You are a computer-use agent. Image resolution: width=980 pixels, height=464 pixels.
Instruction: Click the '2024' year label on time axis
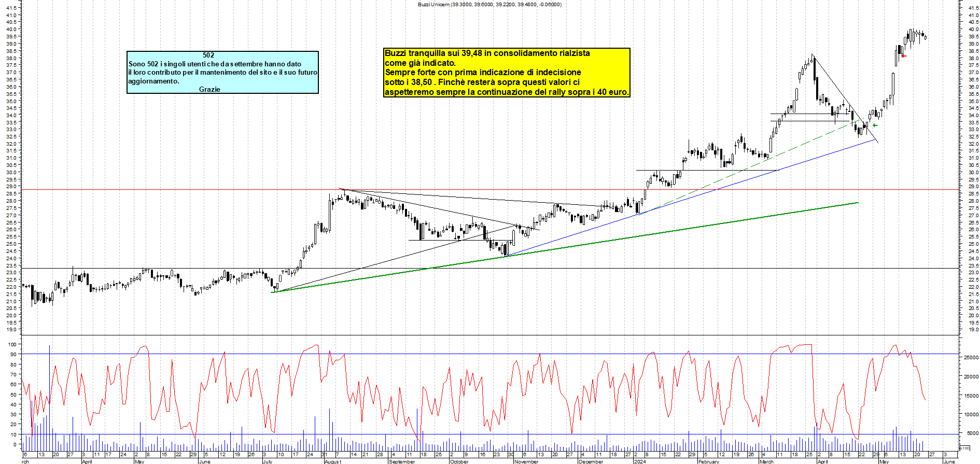point(640,461)
